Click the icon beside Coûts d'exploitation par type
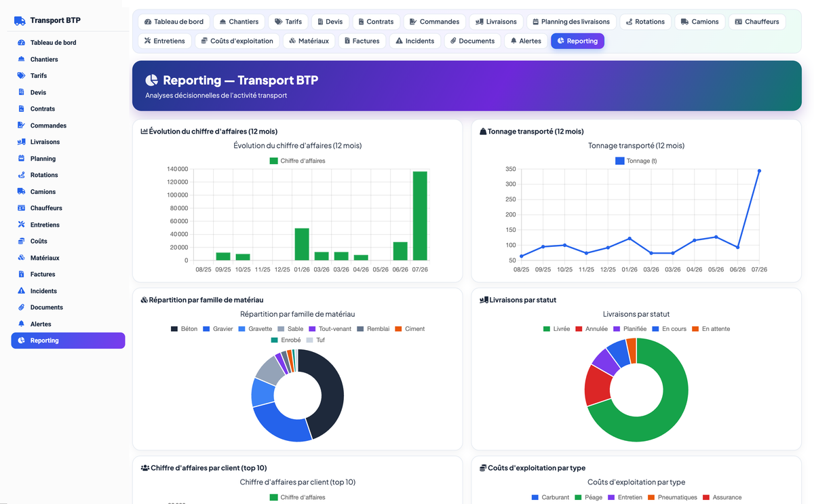This screenshot has height=504, width=814. [x=483, y=468]
